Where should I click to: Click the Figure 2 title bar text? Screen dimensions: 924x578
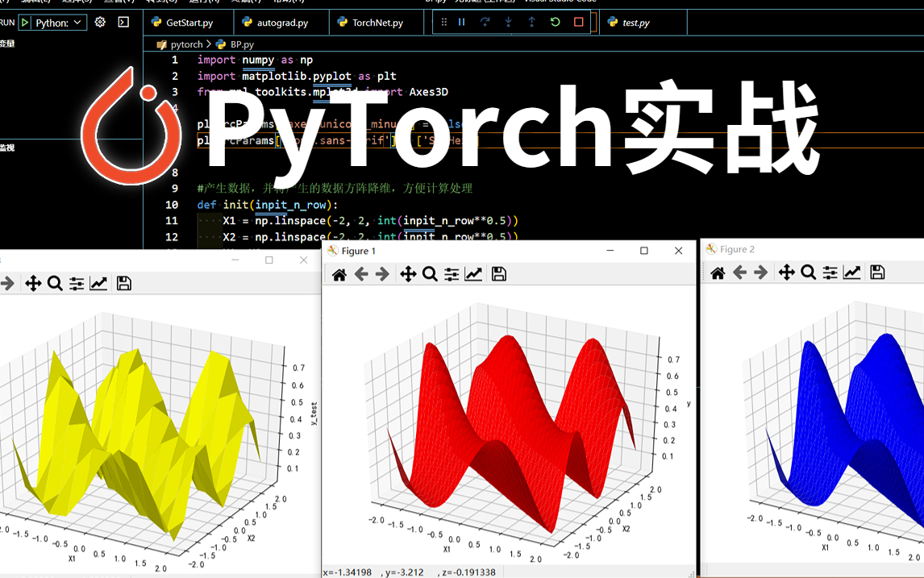[737, 249]
